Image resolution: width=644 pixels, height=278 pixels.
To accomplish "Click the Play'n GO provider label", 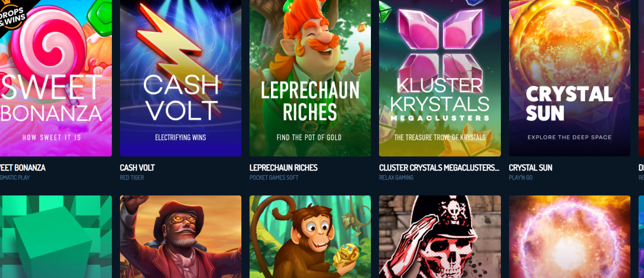I will coord(521,178).
